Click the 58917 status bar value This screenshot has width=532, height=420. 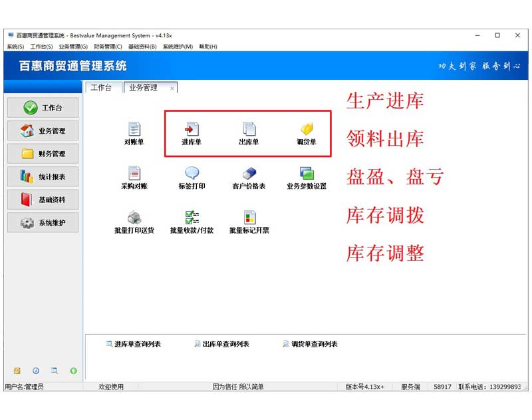click(x=442, y=387)
